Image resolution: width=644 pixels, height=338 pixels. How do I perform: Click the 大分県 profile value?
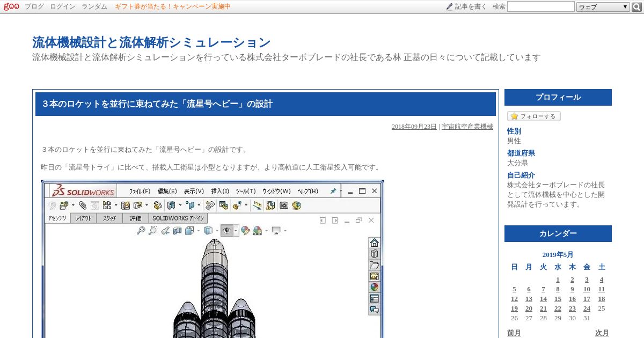click(x=517, y=163)
